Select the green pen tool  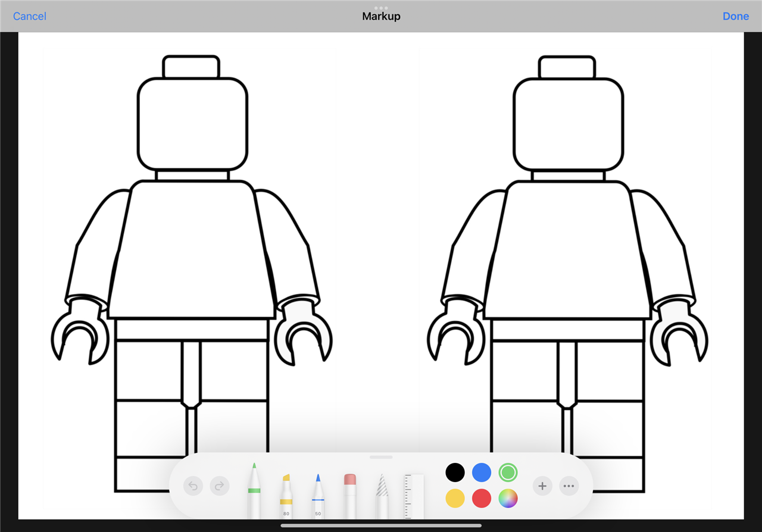(x=254, y=490)
